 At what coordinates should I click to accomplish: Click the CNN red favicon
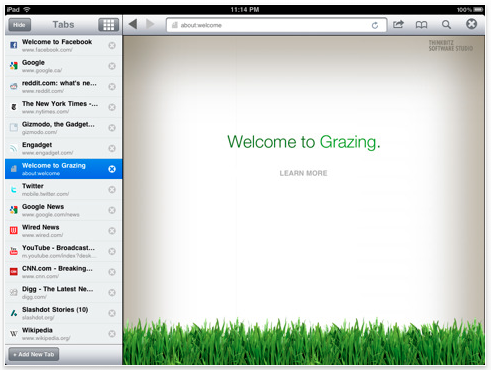click(14, 272)
